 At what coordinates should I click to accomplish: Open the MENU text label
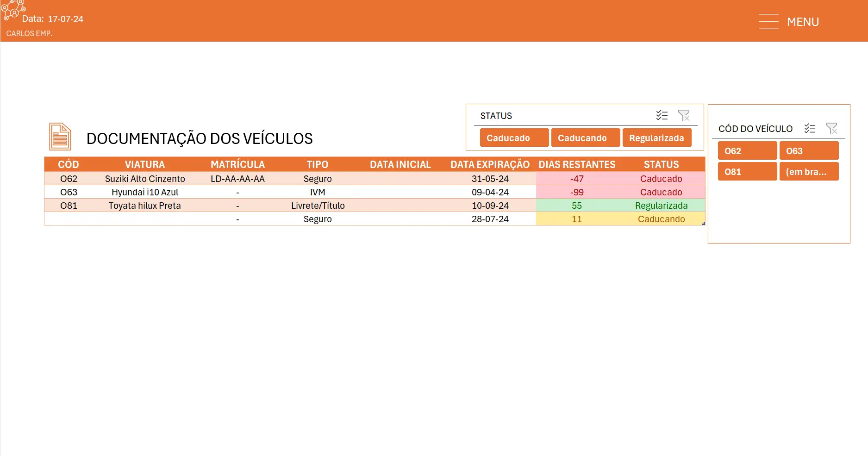[803, 22]
